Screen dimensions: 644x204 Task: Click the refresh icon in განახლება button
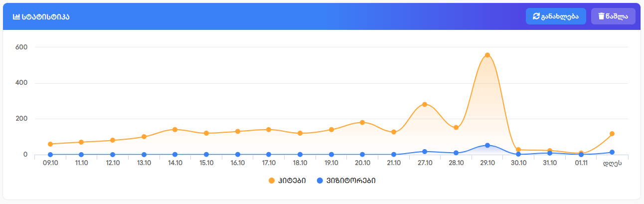pos(536,16)
